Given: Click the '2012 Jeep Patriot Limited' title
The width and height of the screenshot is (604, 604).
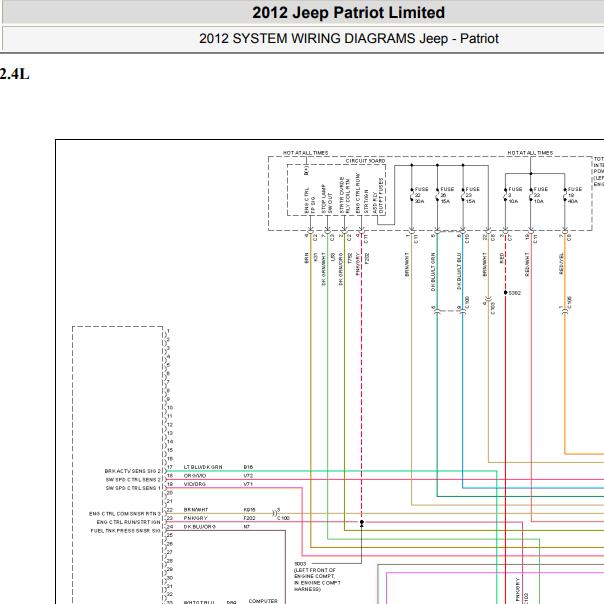Looking at the screenshot, I should [x=348, y=13].
